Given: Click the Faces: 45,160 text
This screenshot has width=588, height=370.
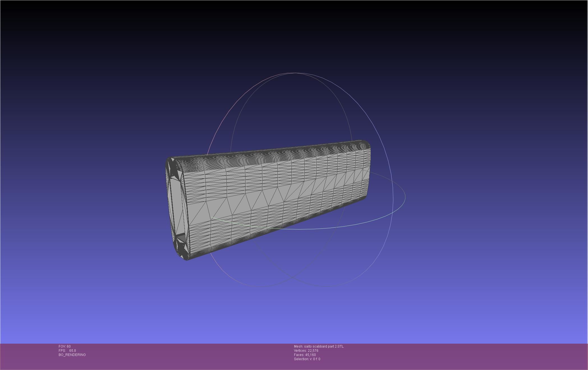Looking at the screenshot, I should (x=305, y=355).
